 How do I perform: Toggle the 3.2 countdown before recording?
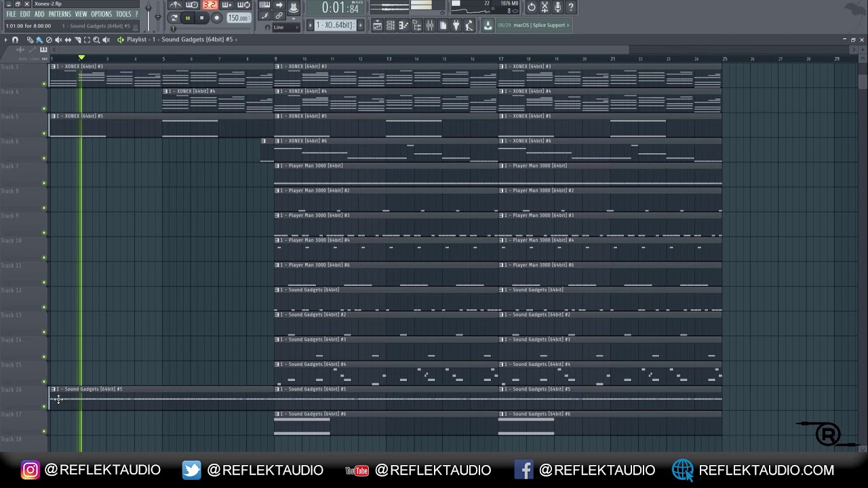point(210,5)
